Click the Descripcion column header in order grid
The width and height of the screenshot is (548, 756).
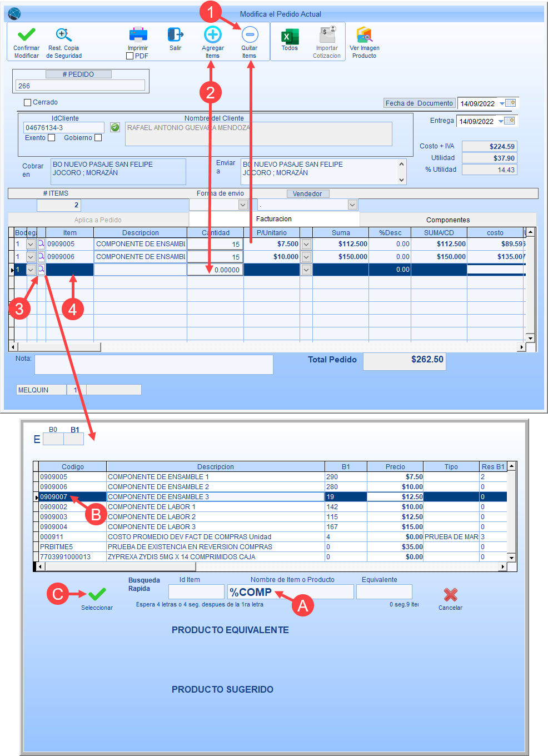coord(141,233)
